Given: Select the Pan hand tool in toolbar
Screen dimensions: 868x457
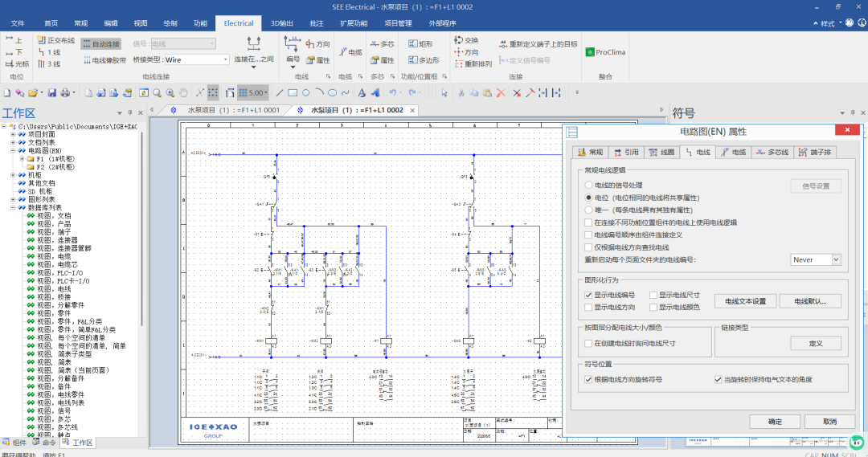Looking at the screenshot, I should click(x=183, y=93).
